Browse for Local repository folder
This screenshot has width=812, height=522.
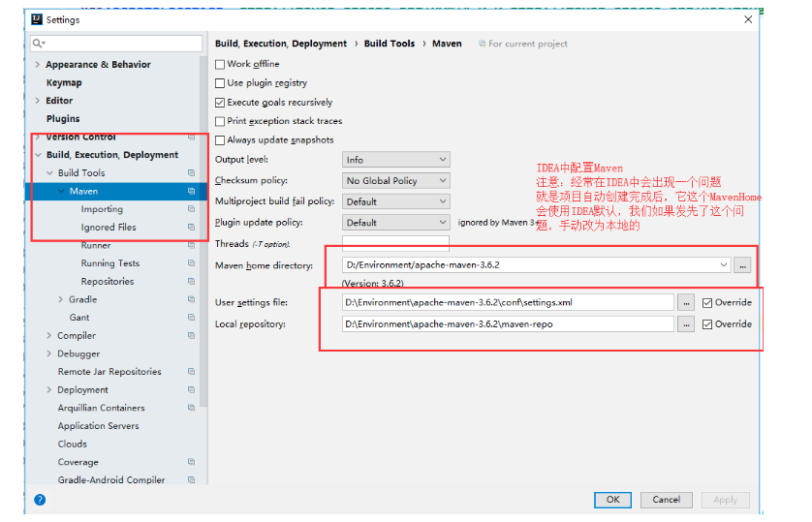point(686,324)
